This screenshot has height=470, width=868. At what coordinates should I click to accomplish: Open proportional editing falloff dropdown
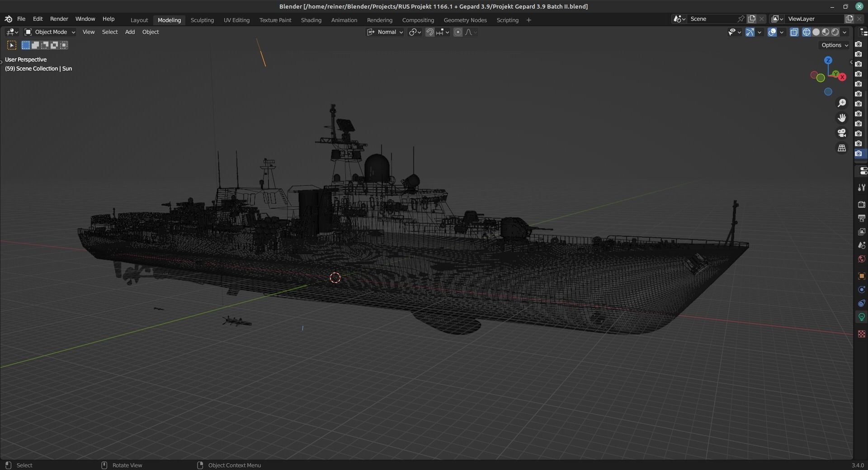[x=471, y=32]
